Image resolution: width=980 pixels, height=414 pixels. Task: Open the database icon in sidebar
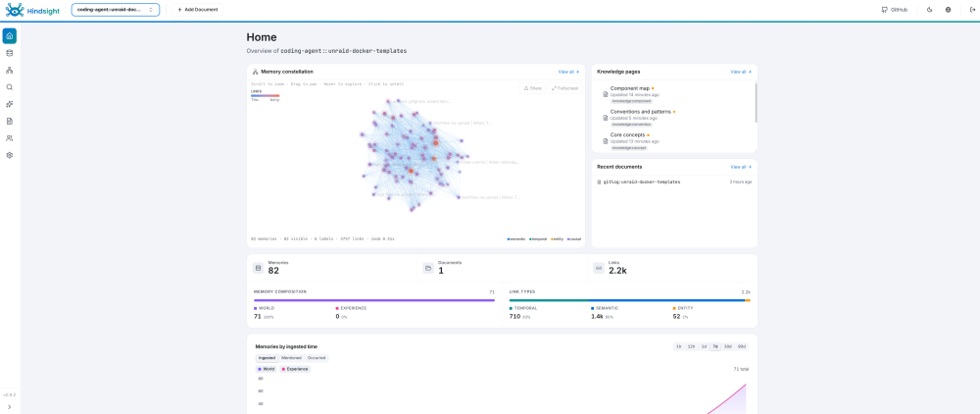pos(10,53)
